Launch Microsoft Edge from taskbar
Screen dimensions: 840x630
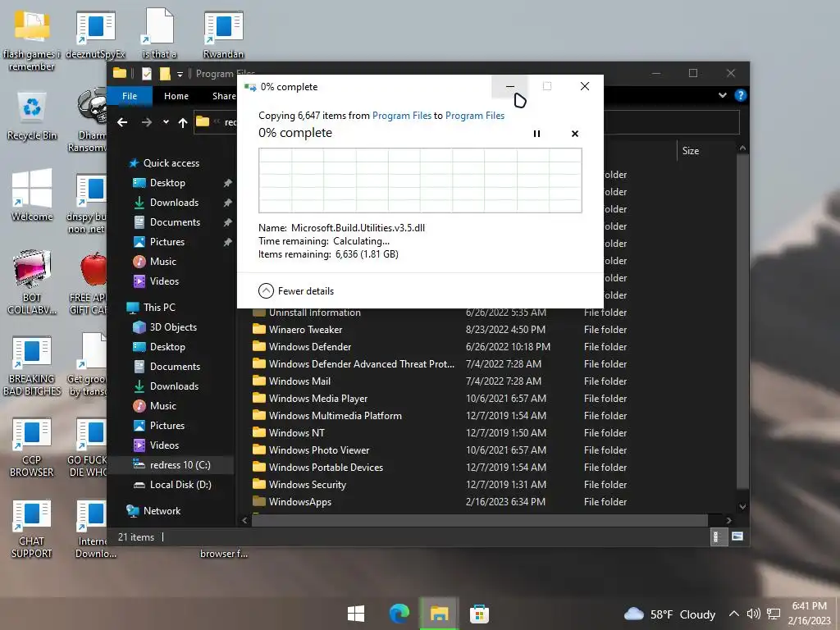pyautogui.click(x=399, y=614)
